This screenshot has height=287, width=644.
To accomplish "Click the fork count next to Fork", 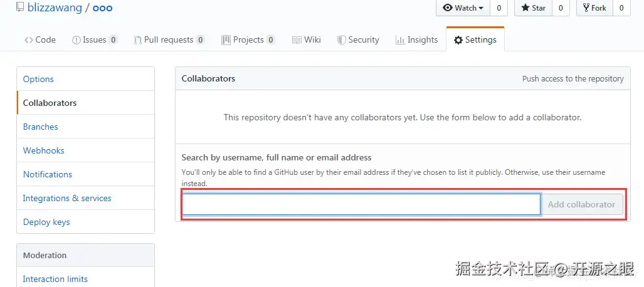I will point(621,8).
